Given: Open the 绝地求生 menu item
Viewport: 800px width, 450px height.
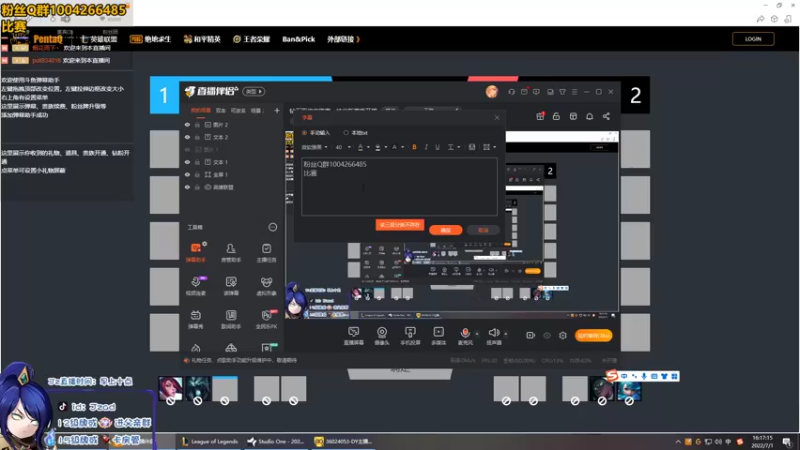Looking at the screenshot, I should point(151,39).
